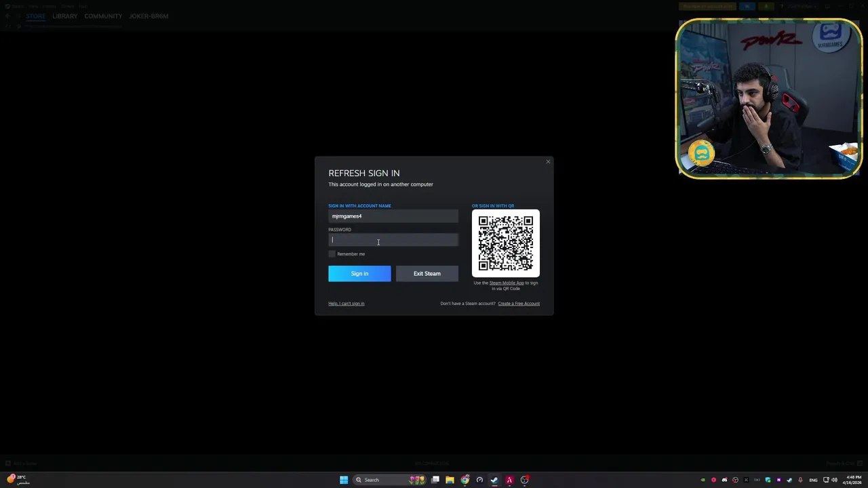Click the sign-in QR code image
The width and height of the screenshot is (868, 488).
coord(506,243)
